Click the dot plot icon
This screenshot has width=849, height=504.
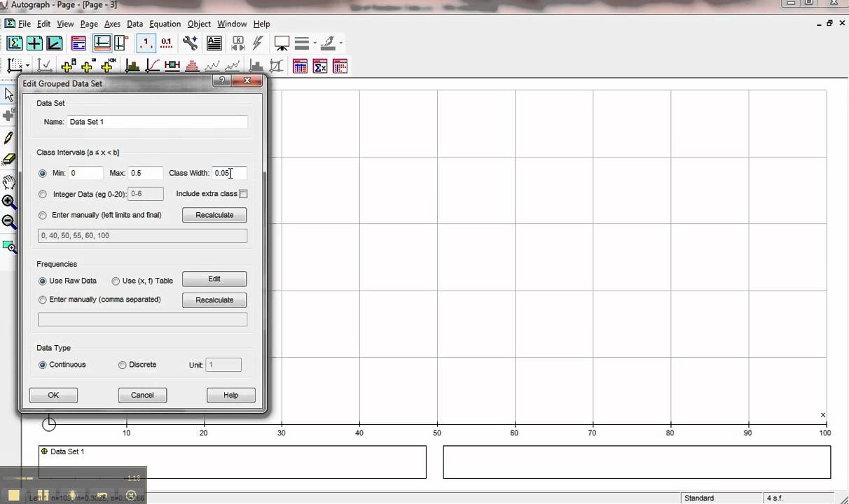coord(191,66)
